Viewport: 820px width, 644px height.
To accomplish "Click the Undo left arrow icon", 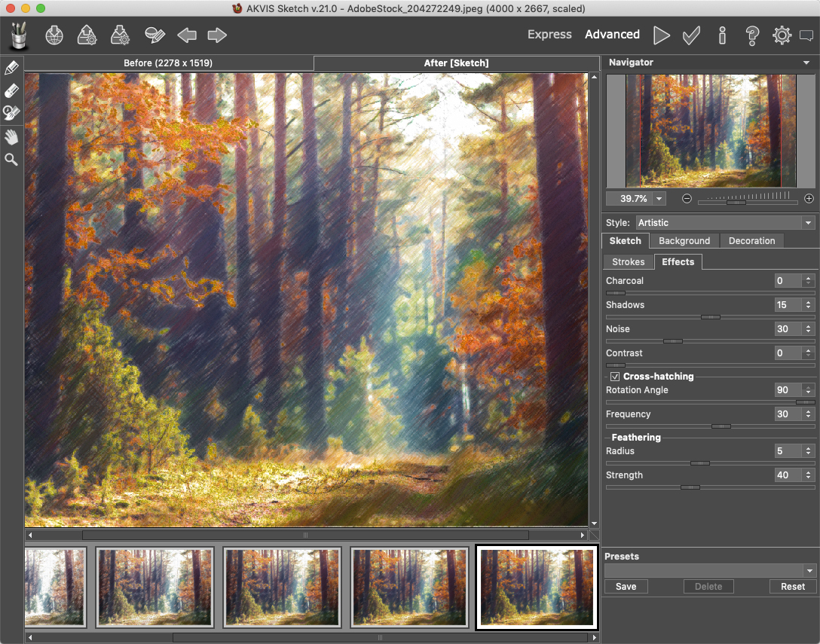I will click(187, 35).
